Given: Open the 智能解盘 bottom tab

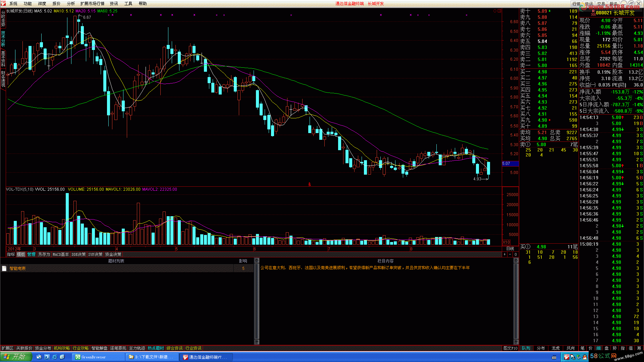Looking at the screenshot, I should [99, 348].
